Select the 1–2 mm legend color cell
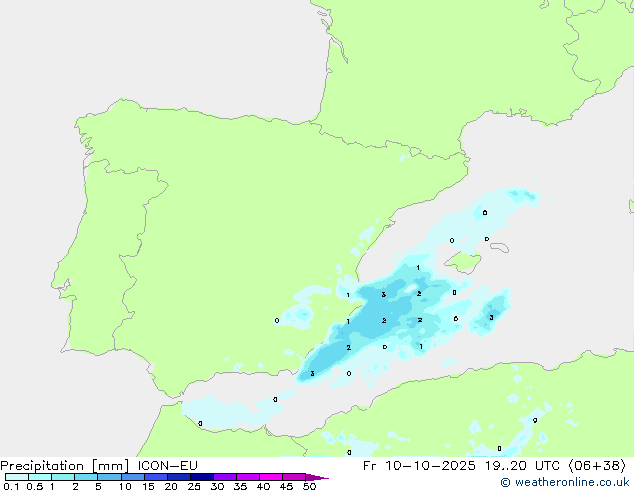Screen dimensions: 634x490 click(x=63, y=477)
